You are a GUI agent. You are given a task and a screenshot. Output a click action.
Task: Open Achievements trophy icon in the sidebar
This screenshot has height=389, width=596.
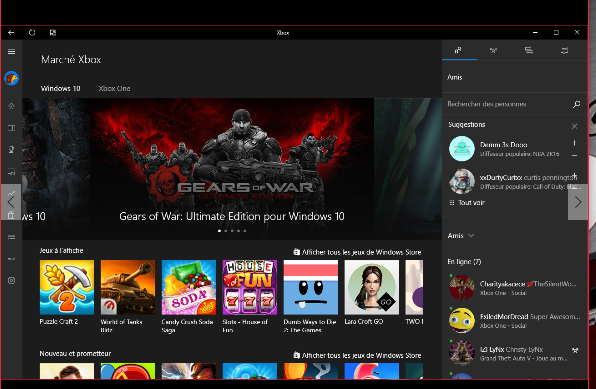[x=11, y=150]
